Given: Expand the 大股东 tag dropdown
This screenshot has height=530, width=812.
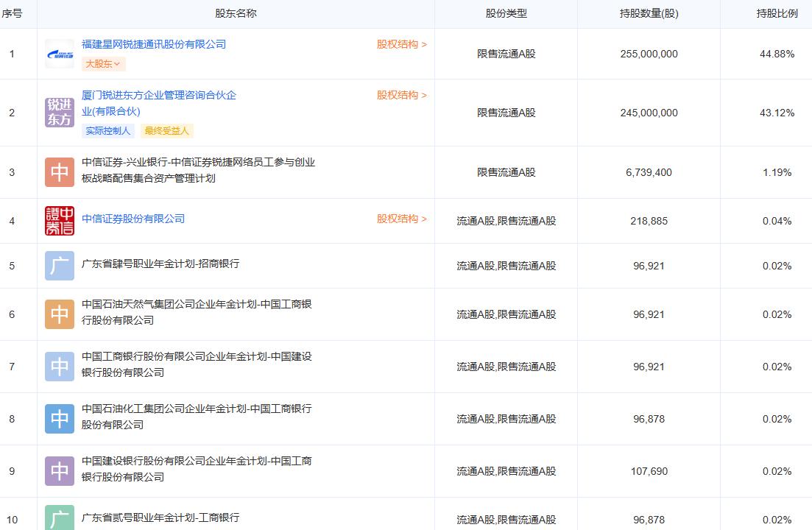Looking at the screenshot, I should pyautogui.click(x=104, y=63).
